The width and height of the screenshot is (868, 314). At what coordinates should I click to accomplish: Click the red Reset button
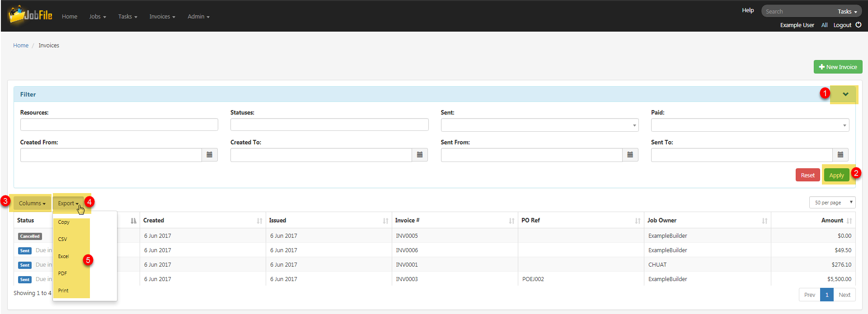coord(807,175)
